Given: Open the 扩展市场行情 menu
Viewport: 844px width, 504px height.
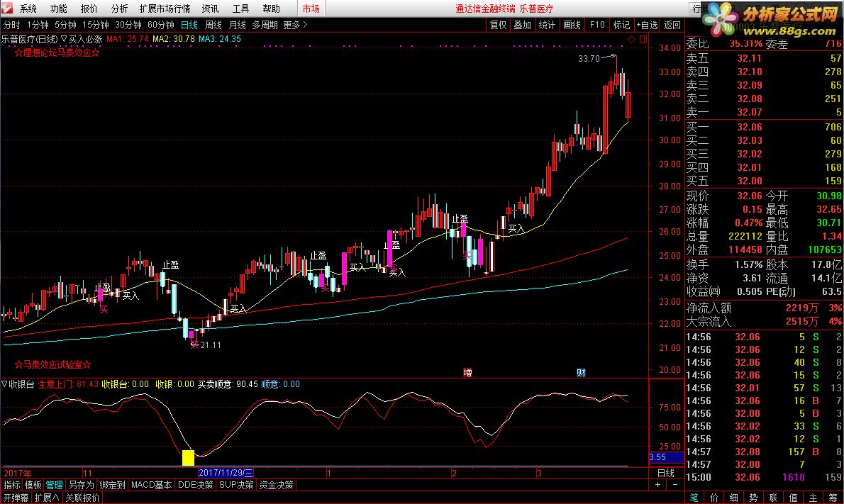Looking at the screenshot, I should tap(165, 9).
